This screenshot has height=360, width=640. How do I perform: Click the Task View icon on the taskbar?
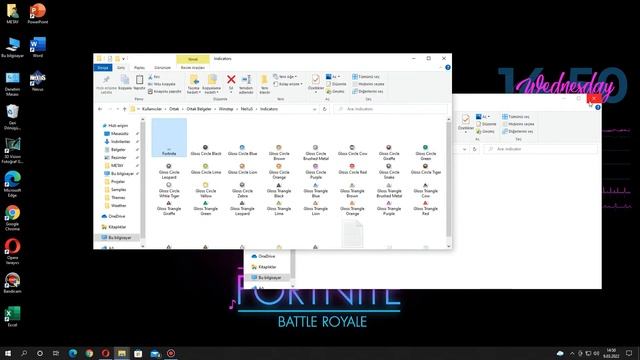(x=56, y=353)
